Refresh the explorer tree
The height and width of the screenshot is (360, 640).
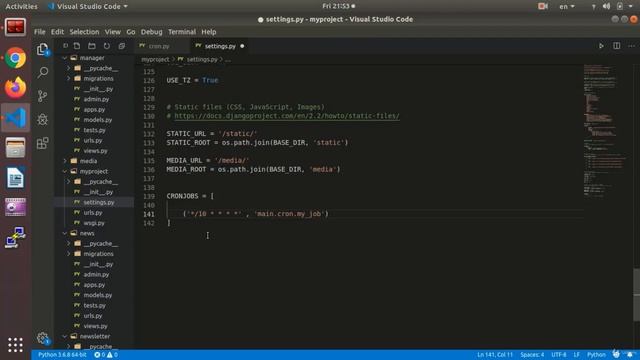pos(107,46)
